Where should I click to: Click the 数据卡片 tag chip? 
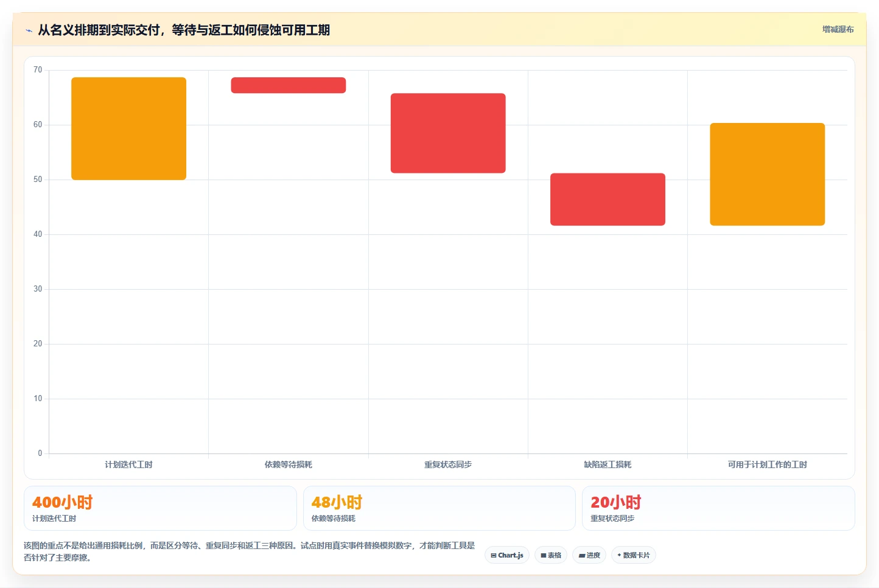(633, 555)
